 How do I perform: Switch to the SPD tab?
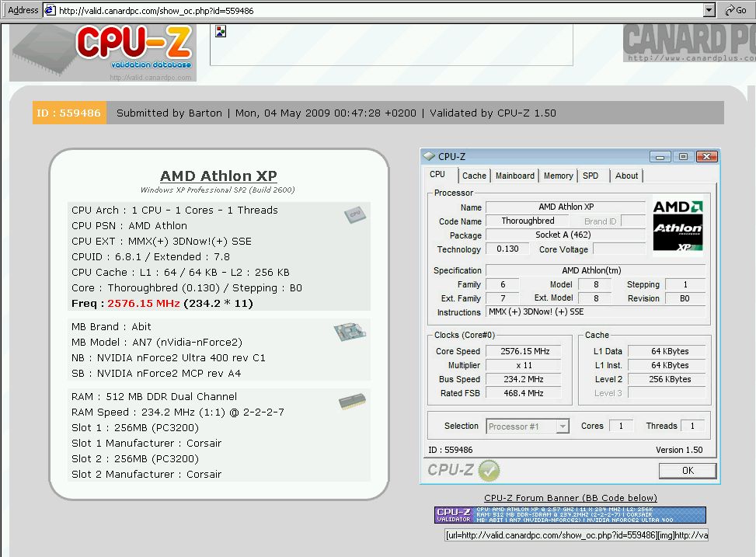click(591, 176)
